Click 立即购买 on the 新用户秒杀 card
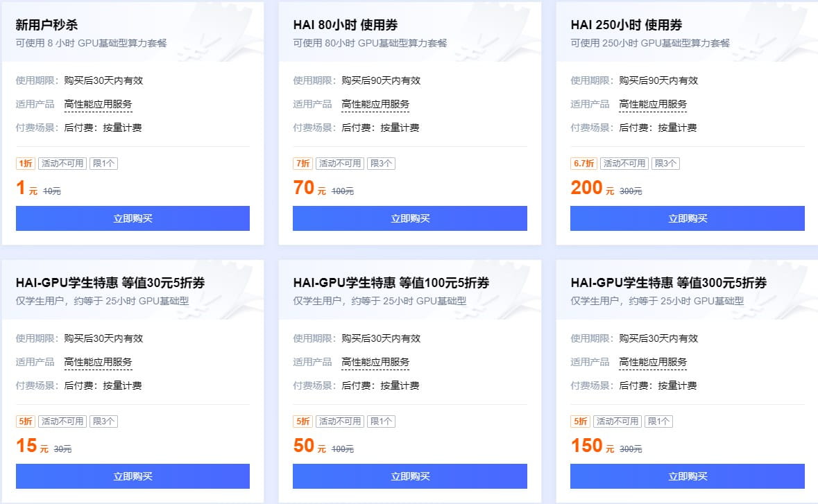Image resolution: width=818 pixels, height=504 pixels. [132, 218]
